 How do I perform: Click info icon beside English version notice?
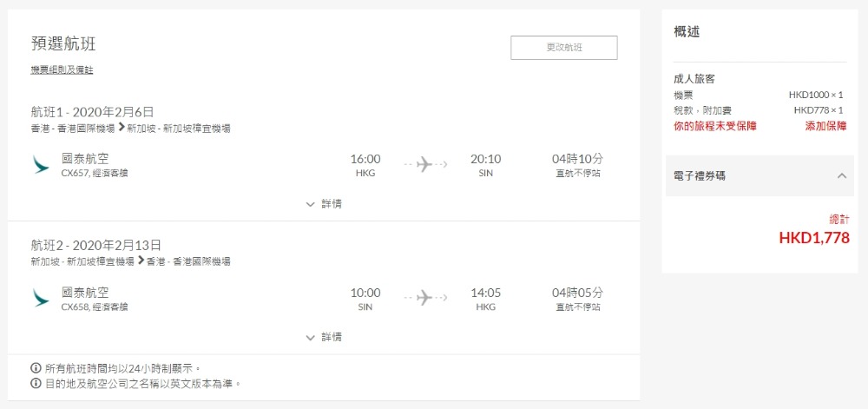tap(36, 383)
